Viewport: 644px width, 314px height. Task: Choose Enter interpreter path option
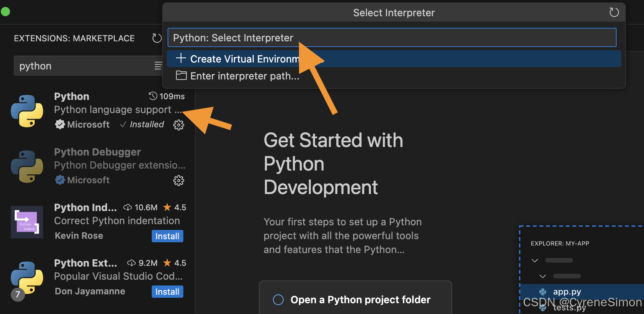245,76
